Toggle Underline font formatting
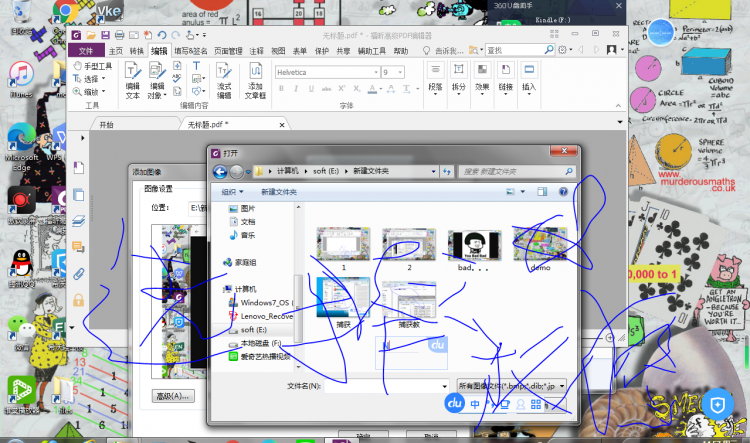This screenshot has height=443, width=750. coord(311,89)
